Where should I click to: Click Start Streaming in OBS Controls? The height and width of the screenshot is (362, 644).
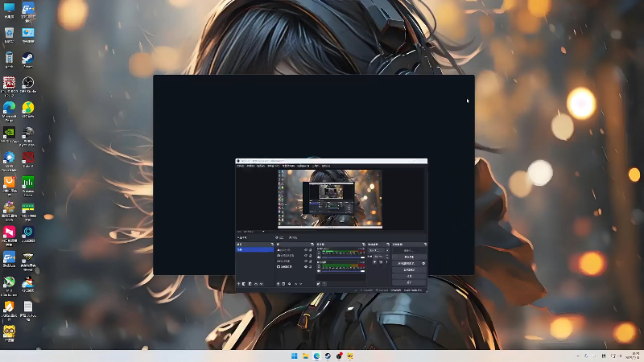[409, 250]
